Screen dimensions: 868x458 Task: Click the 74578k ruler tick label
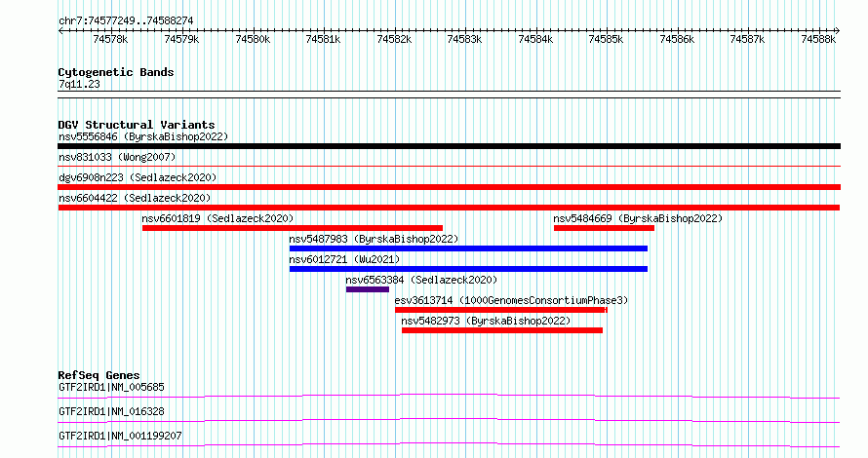click(111, 39)
